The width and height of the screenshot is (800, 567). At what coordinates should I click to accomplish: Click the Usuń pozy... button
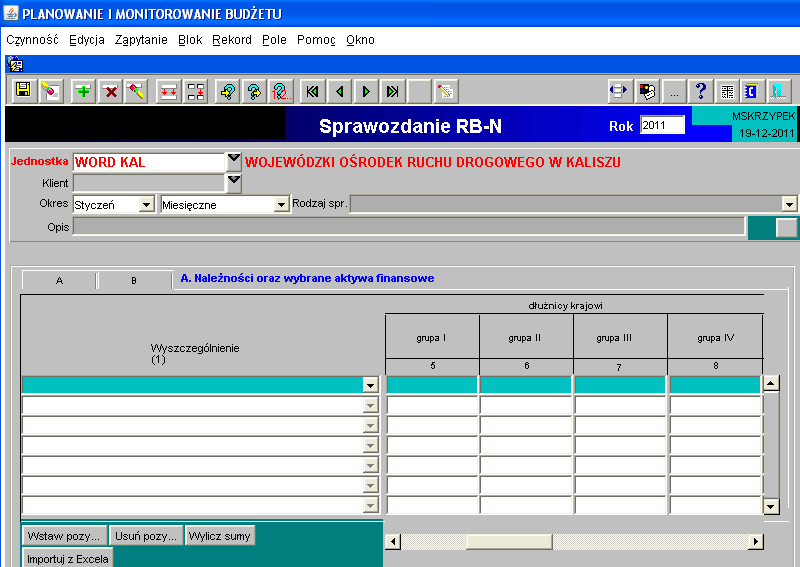(x=146, y=536)
